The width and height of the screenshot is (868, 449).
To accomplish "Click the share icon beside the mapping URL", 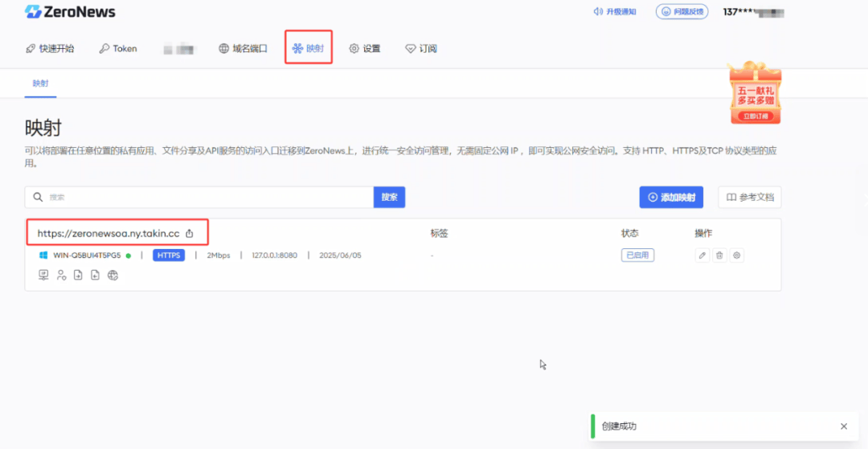I will (x=190, y=234).
